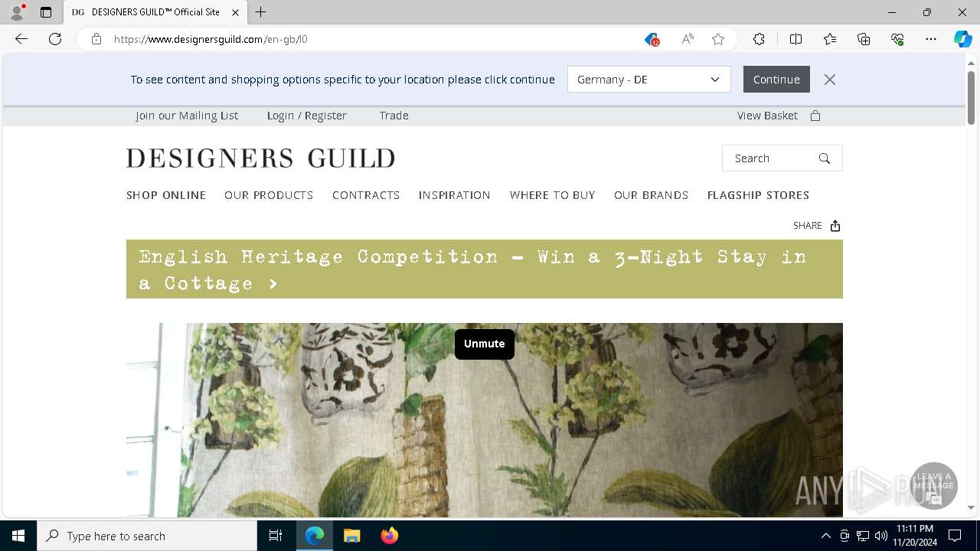Viewport: 980px width, 551px height.
Task: Open the Shop Online menu
Action: [166, 195]
